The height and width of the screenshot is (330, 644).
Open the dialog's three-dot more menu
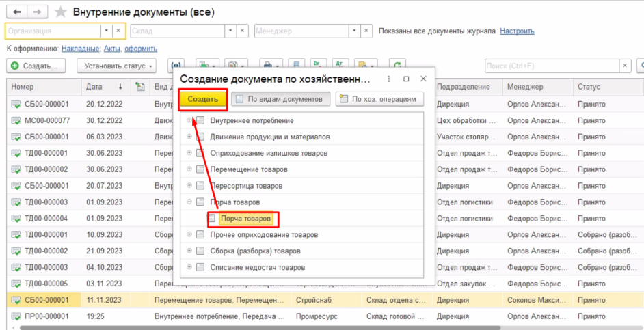[x=389, y=79]
